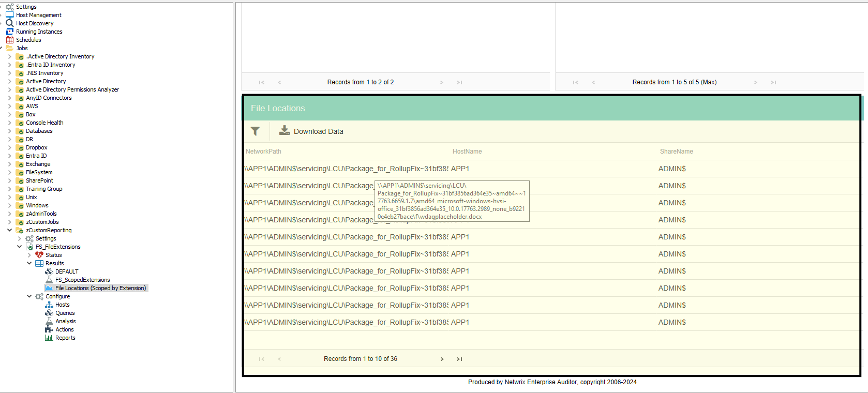This screenshot has height=393, width=868.
Task: Open the FS_ScopedExtensions analysis
Action: coord(82,280)
